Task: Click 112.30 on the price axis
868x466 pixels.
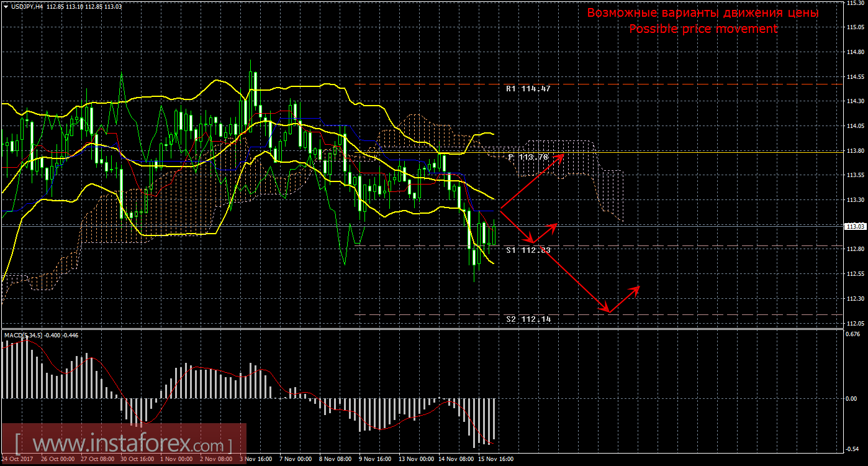Action: pos(855,299)
